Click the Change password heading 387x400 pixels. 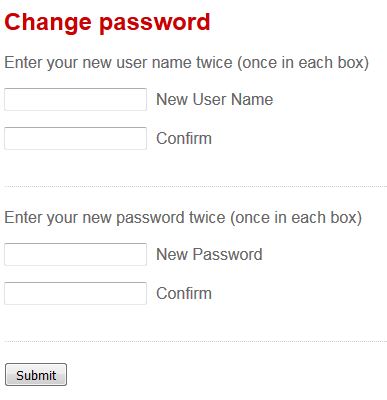pyautogui.click(x=107, y=23)
